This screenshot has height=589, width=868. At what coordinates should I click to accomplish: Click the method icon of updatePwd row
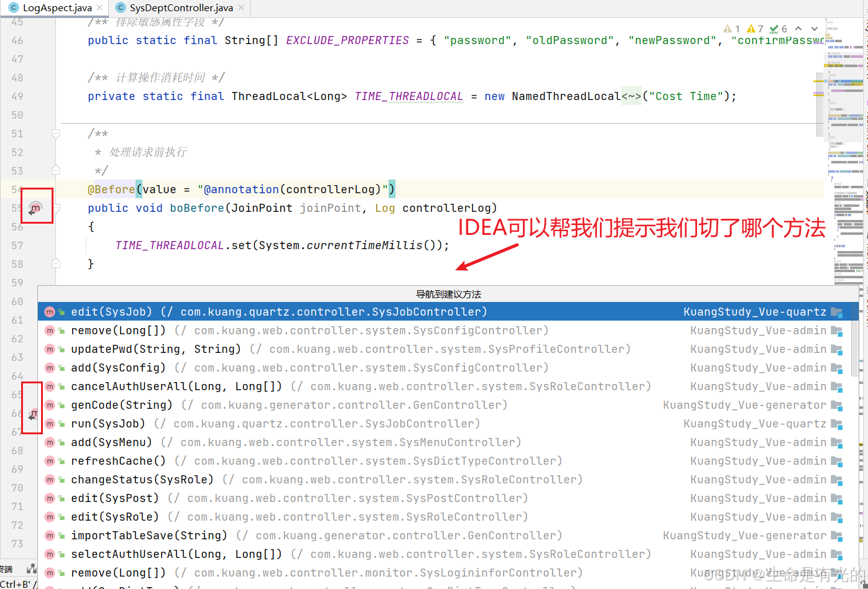tap(50, 349)
